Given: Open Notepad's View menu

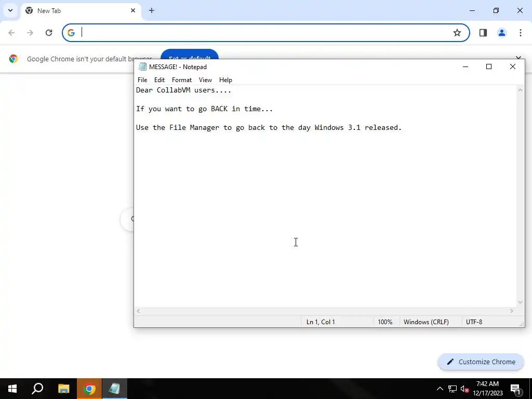Looking at the screenshot, I should coord(205,79).
